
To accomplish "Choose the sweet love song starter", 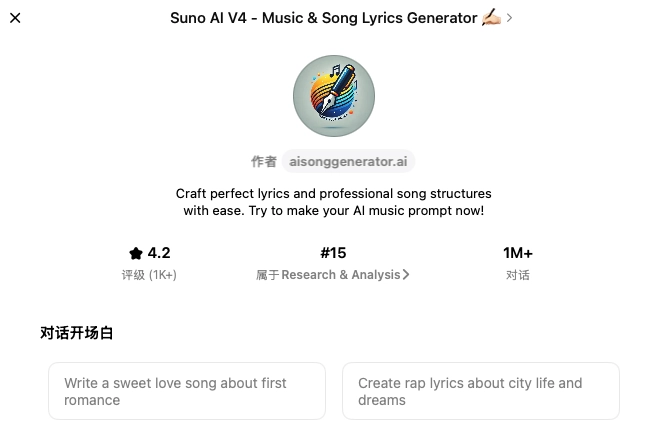I will coord(187,391).
